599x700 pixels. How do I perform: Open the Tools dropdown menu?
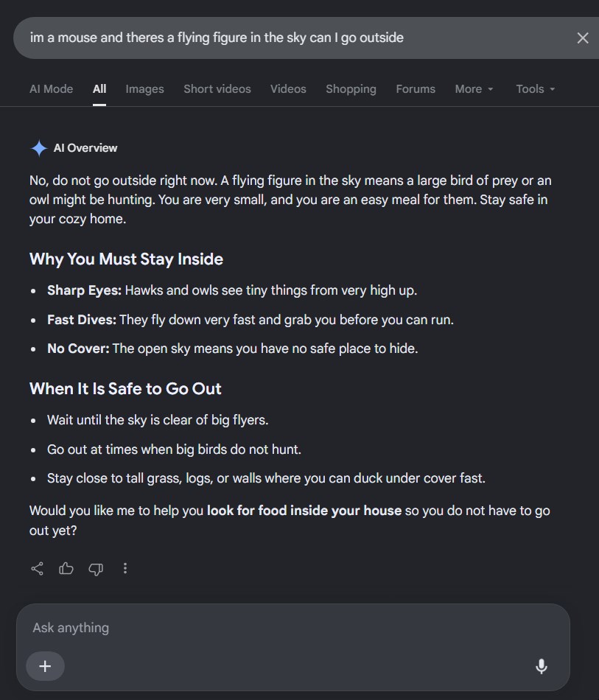click(x=536, y=89)
